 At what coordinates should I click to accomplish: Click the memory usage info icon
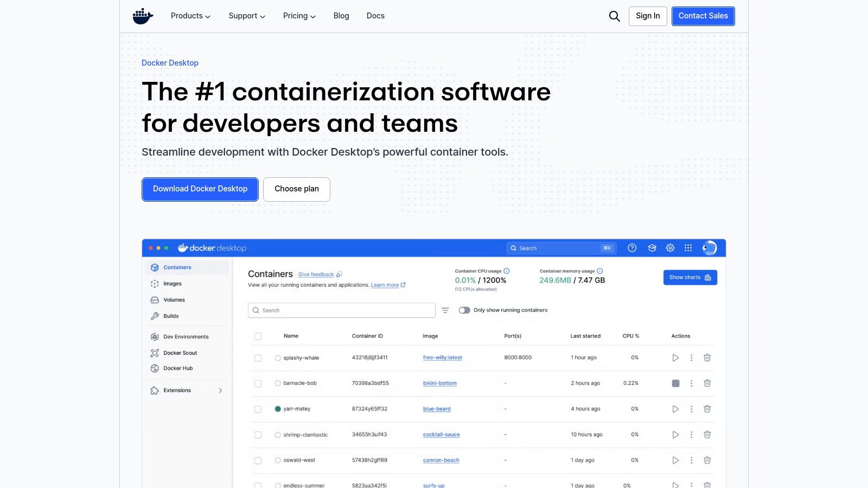pyautogui.click(x=600, y=271)
